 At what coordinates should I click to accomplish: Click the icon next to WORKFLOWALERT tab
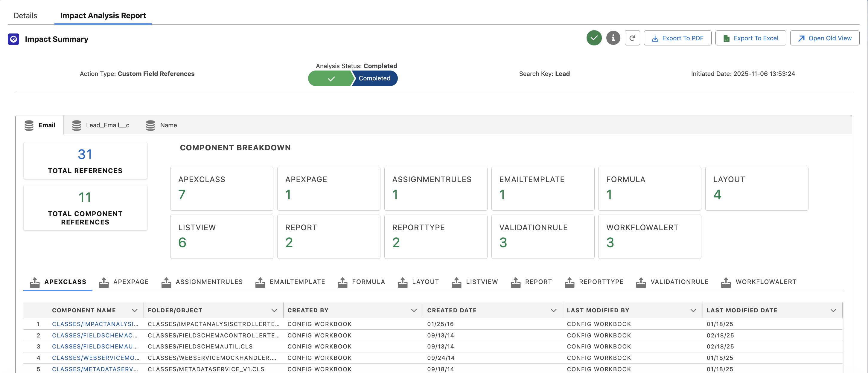(726, 282)
